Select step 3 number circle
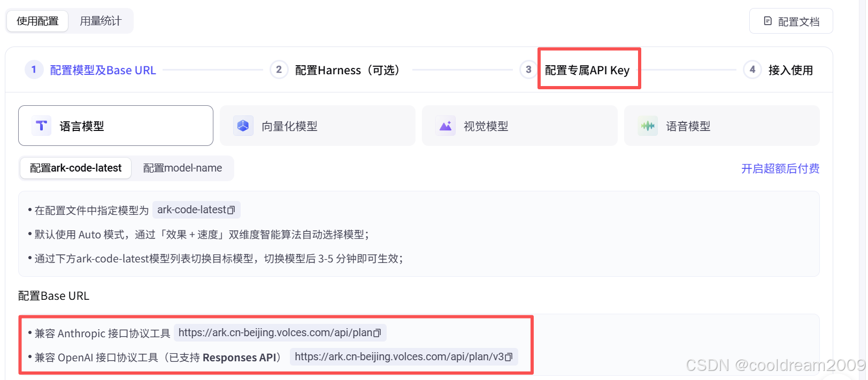 point(528,69)
